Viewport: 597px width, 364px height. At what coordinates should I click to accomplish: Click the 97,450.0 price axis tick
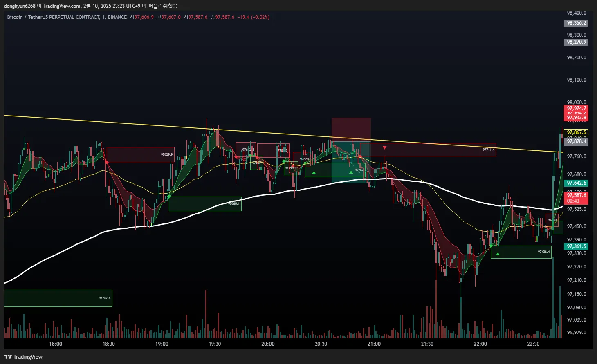[x=577, y=226]
